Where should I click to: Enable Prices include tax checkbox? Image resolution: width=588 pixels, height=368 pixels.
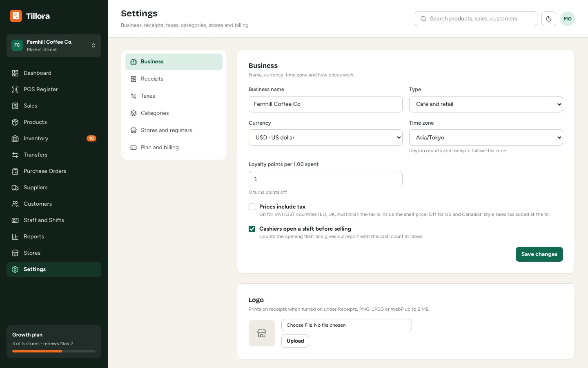252,207
